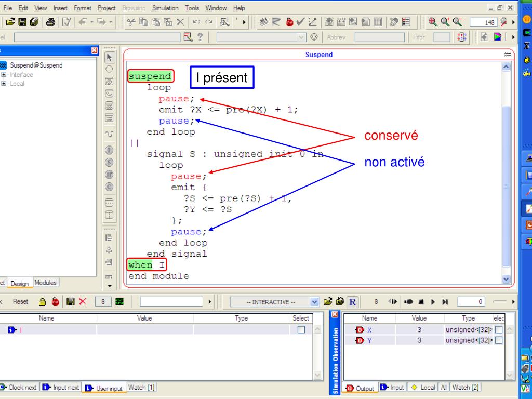532x399 pixels.
Task: Click the simulation stop square button
Action: [x=421, y=302]
